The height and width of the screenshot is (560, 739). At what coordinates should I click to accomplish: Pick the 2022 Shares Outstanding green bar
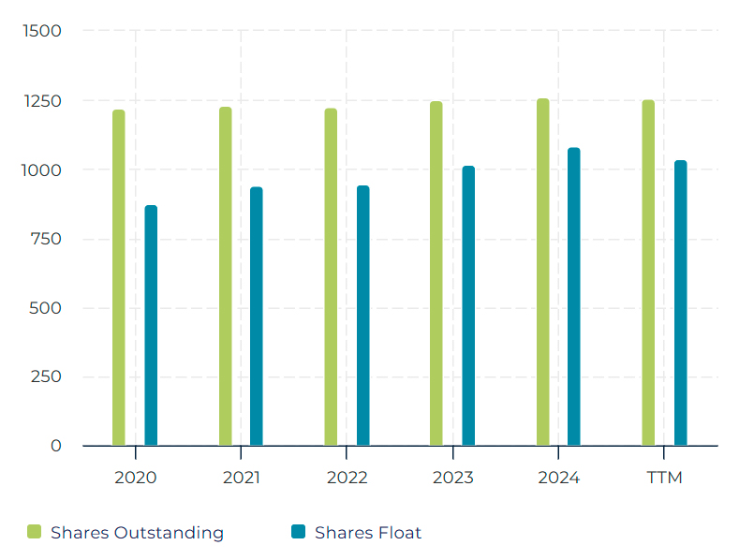[331, 277]
